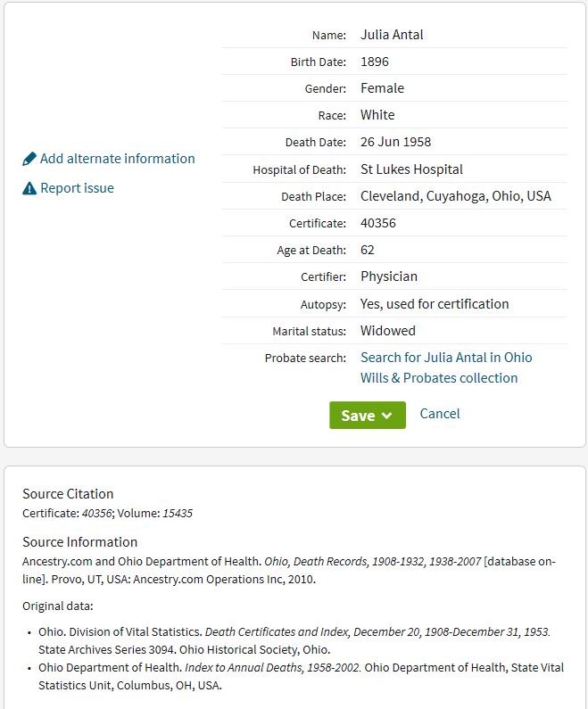This screenshot has width=588, height=709.
Task: Click the St Lukes Hospital value
Action: pos(411,169)
